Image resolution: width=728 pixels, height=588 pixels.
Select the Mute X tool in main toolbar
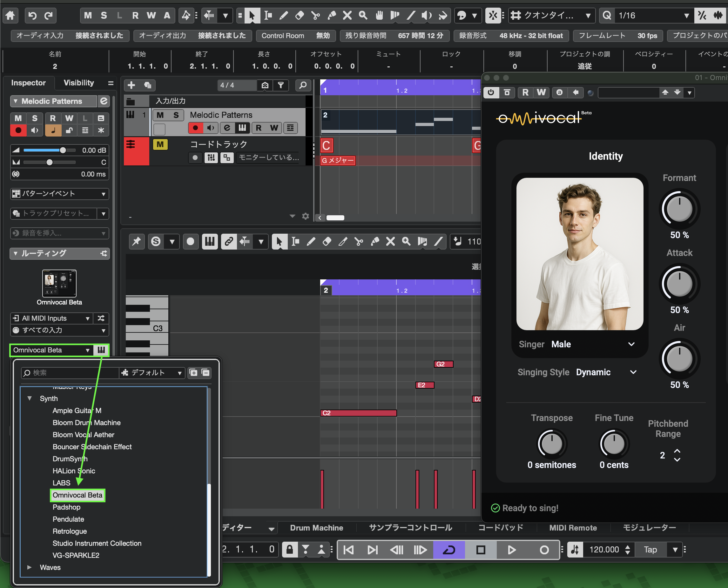click(347, 16)
